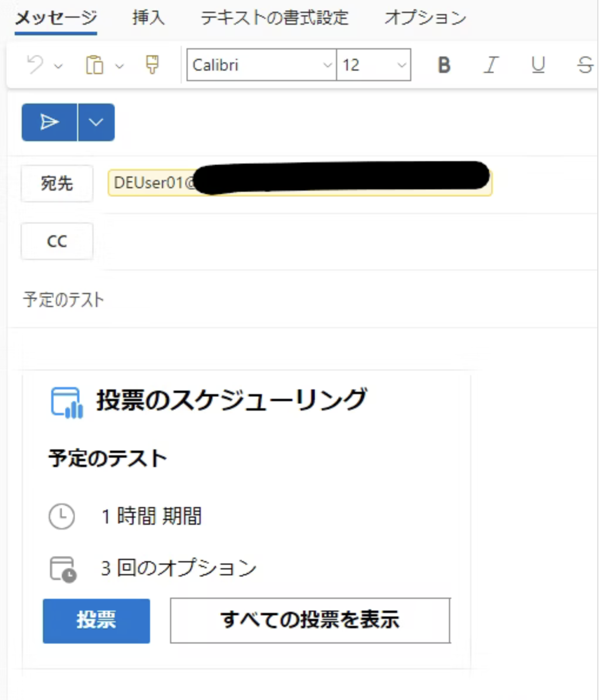Click the scheduling poll calendar icon

(66, 402)
